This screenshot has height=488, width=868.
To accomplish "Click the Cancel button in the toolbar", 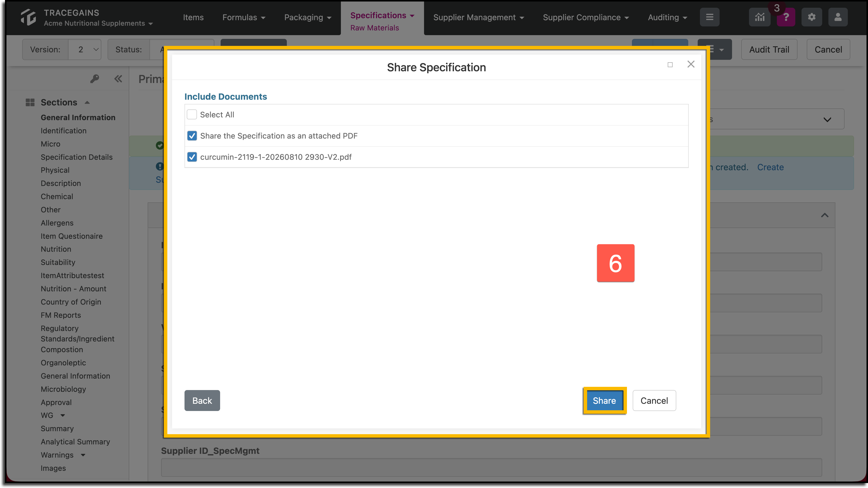I will coord(828,50).
